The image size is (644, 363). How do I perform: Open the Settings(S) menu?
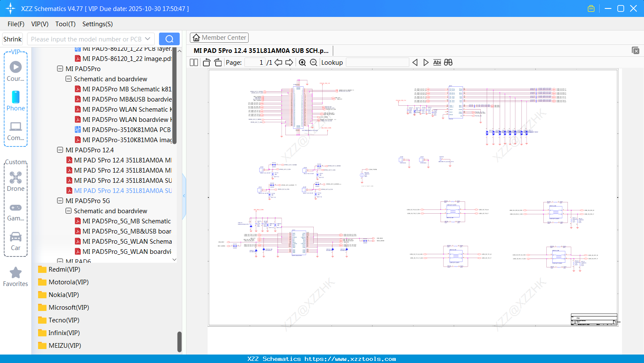pos(97,24)
